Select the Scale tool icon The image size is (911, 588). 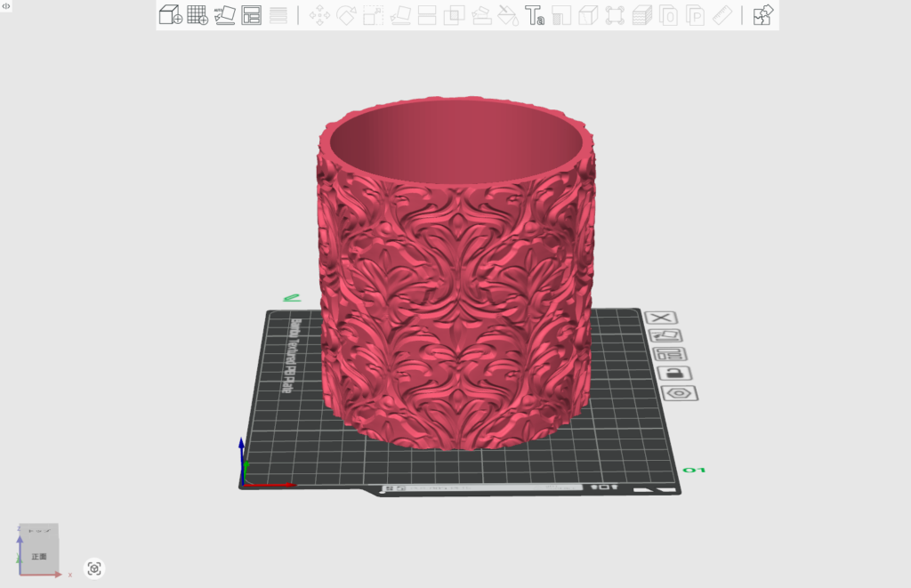374,15
